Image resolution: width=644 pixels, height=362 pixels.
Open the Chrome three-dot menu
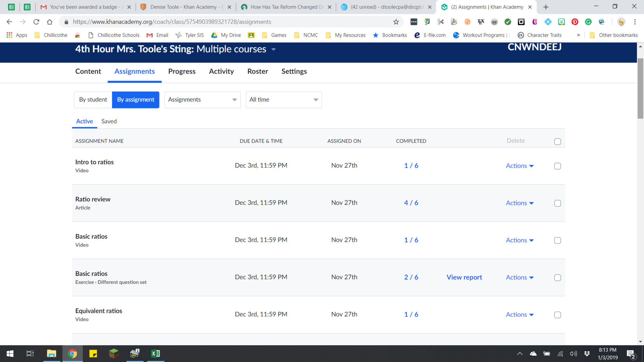tap(635, 22)
